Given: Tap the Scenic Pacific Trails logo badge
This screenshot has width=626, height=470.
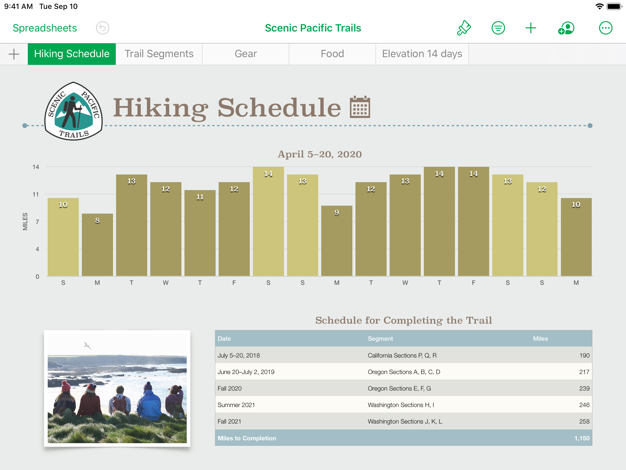Looking at the screenshot, I should pos(73,111).
